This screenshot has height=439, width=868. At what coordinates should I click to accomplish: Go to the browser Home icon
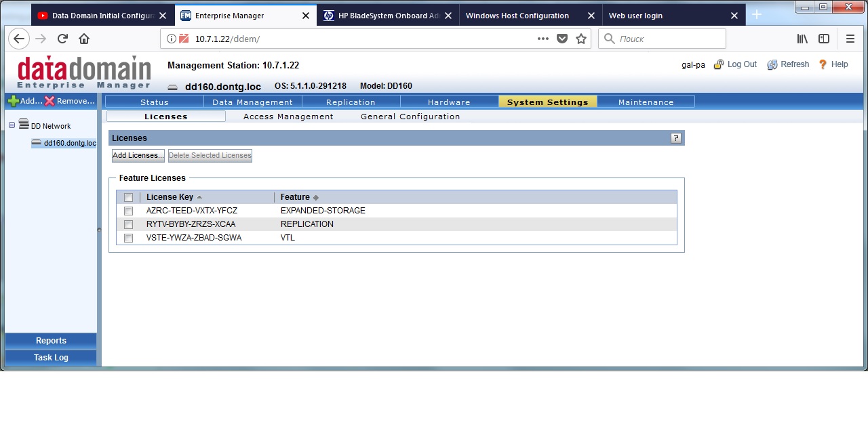pos(84,39)
